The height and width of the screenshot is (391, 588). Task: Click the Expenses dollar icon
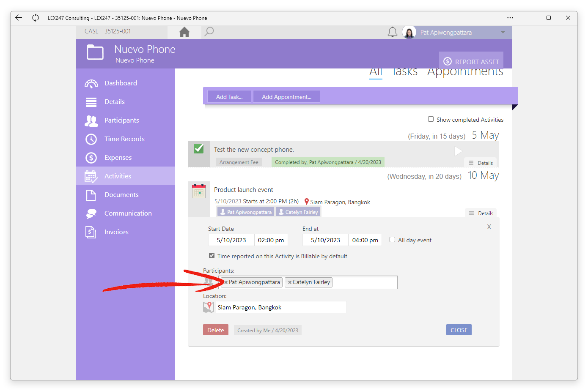(91, 158)
